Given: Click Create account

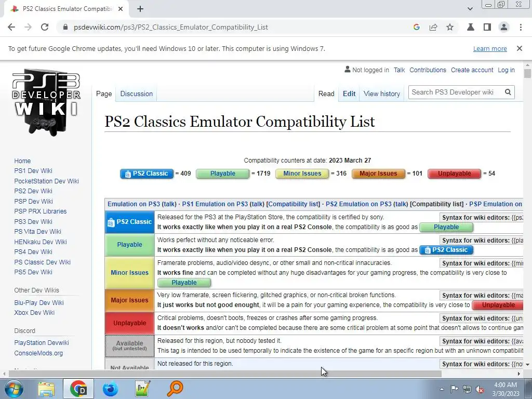Looking at the screenshot, I should coord(472,70).
